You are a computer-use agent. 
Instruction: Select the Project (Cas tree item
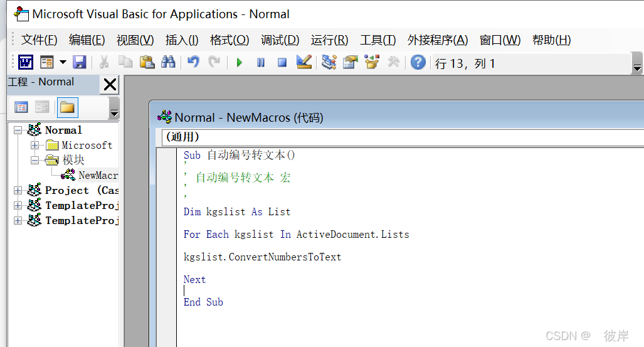[82, 190]
